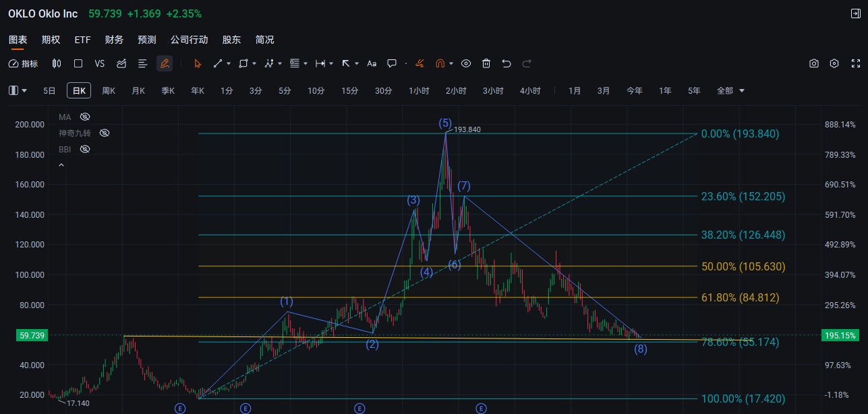Click the Aa text annotation tool
The width and height of the screenshot is (868, 414).
(372, 63)
